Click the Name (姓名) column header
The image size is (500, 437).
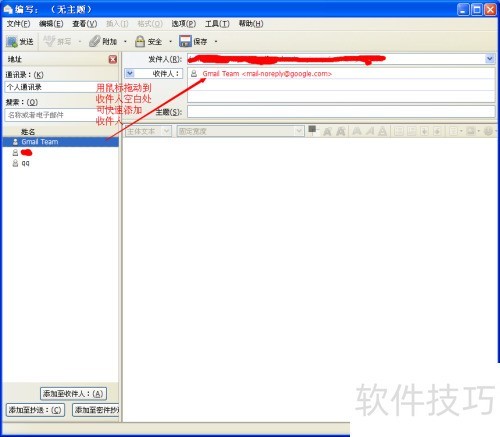tap(28, 132)
